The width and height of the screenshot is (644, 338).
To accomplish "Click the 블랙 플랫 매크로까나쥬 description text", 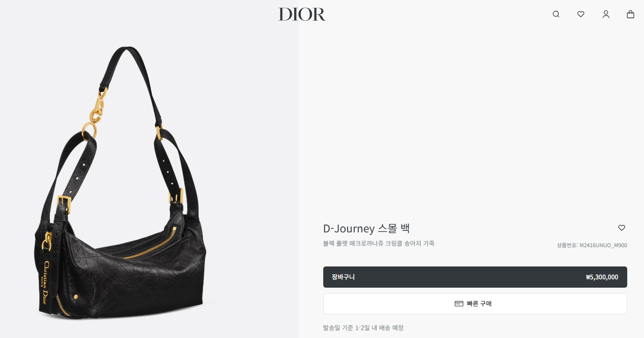I will (379, 243).
